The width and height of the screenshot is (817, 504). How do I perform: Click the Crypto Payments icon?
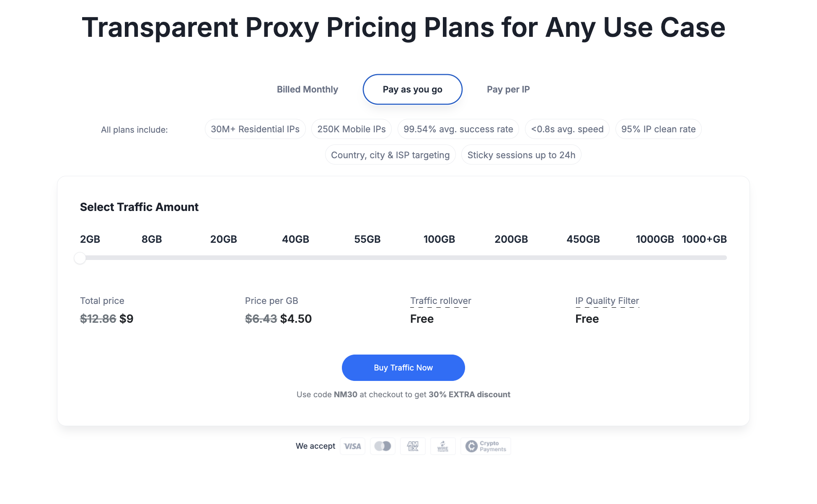point(486,446)
